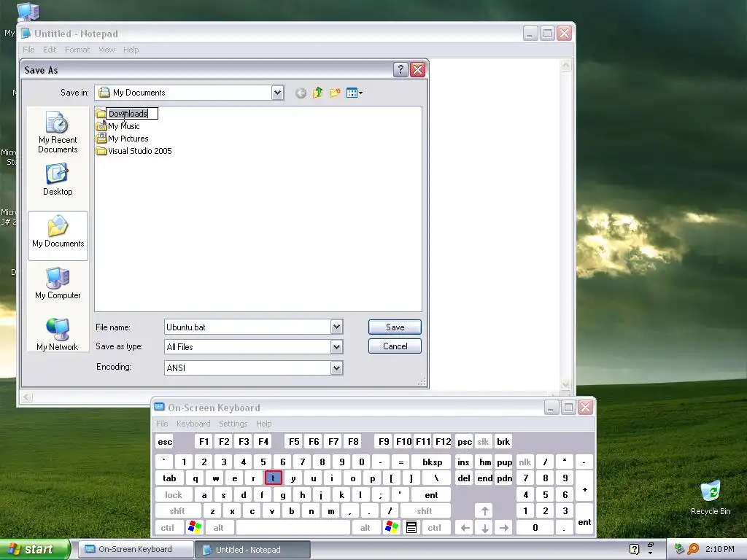This screenshot has height=560, width=747.
Task: Jump to Desktop in places bar
Action: tap(58, 179)
